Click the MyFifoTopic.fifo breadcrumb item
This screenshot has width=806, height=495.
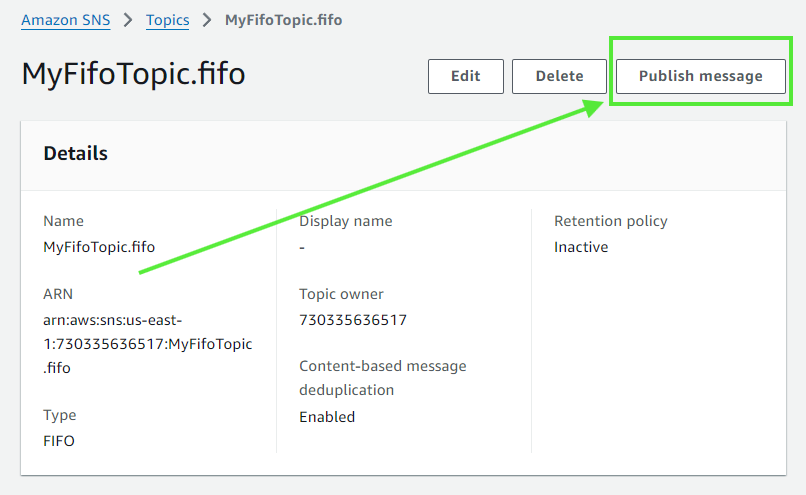(283, 20)
